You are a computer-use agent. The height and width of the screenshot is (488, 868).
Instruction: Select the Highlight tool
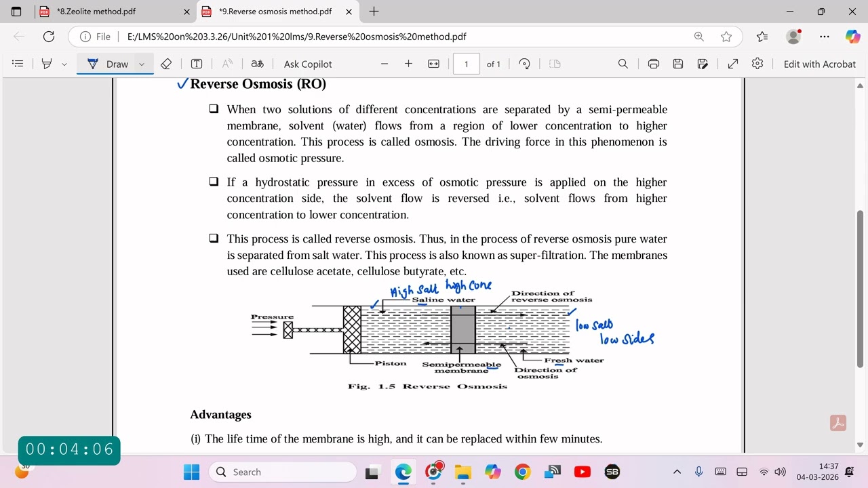(47, 64)
